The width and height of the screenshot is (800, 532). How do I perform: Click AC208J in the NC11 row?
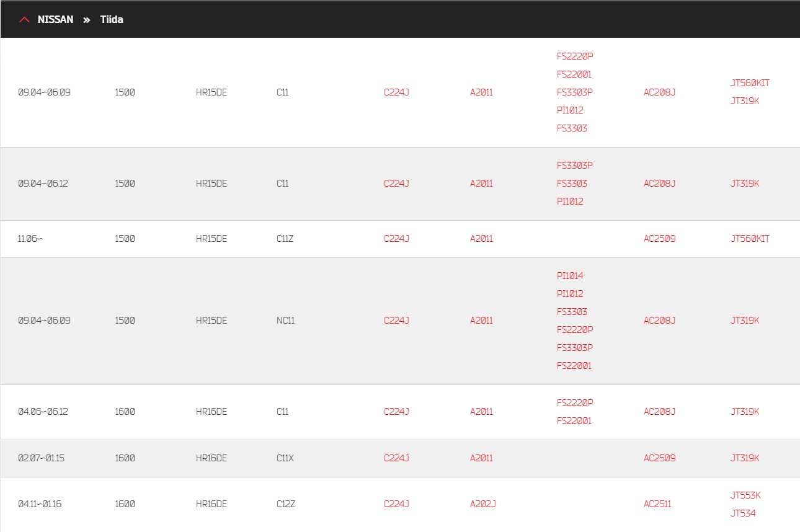tap(659, 321)
